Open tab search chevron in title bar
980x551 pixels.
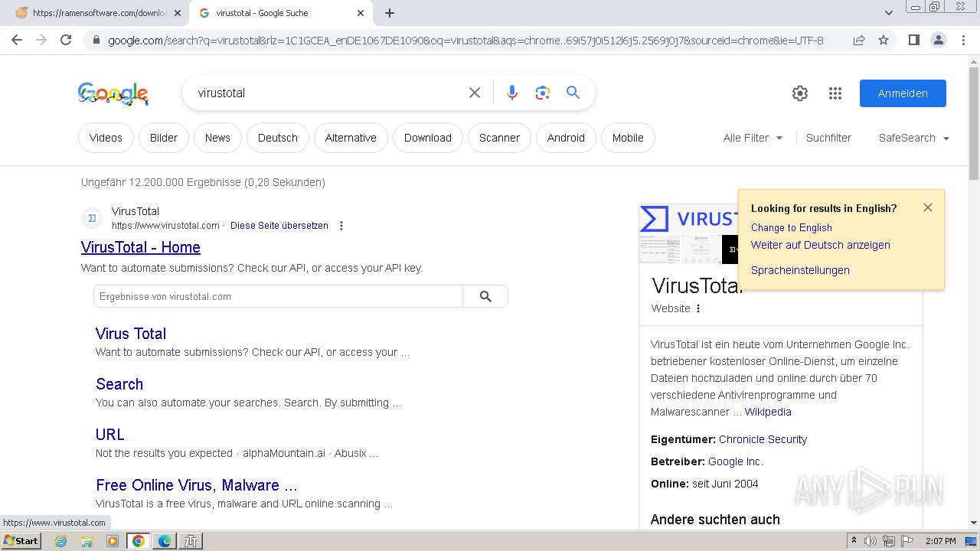888,13
